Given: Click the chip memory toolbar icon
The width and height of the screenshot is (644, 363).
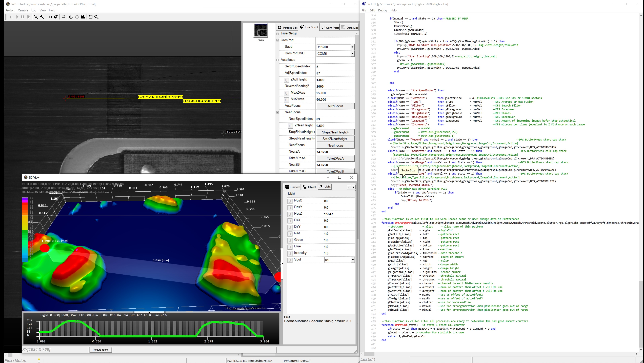Looking at the screenshot, I should click(x=64, y=17).
